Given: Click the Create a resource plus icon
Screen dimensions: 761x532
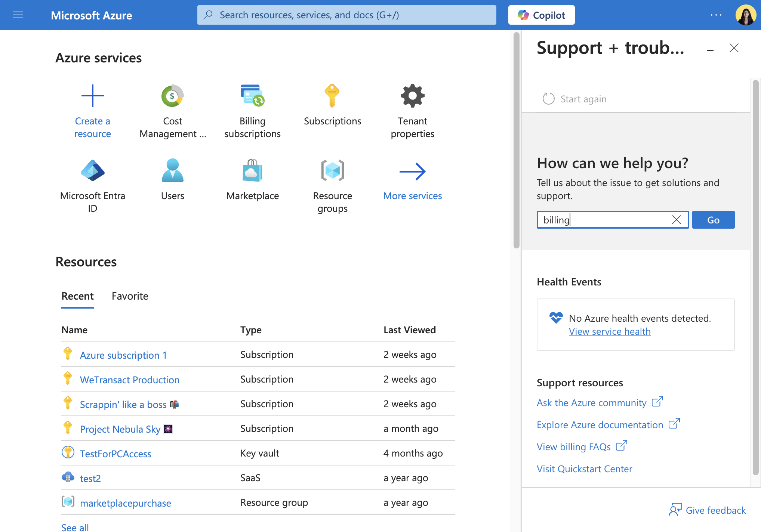Looking at the screenshot, I should (92, 96).
